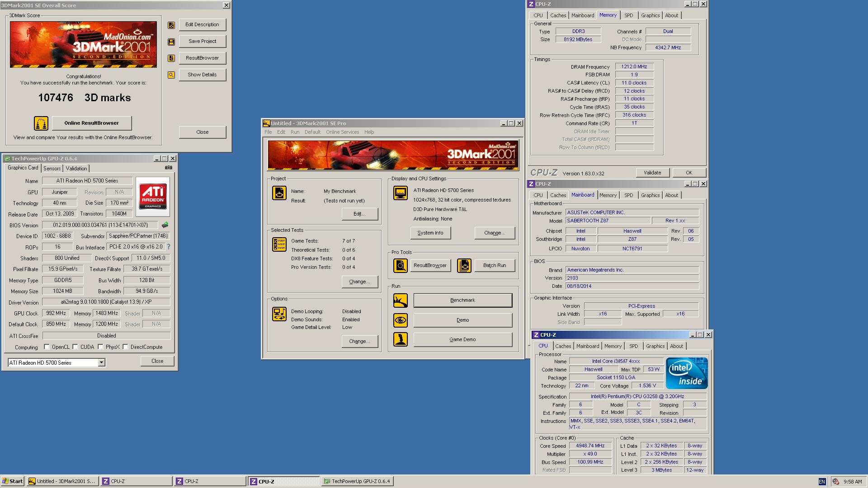Viewport: 868px width, 488px height.
Task: Click the OK button in CPU-Z Memory window
Action: [x=689, y=173]
